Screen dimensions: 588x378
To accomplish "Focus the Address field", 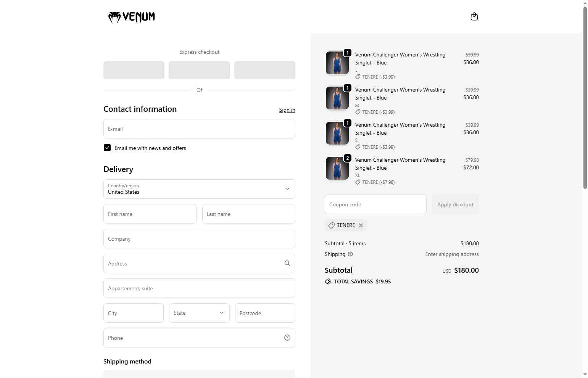I will coord(199,263).
